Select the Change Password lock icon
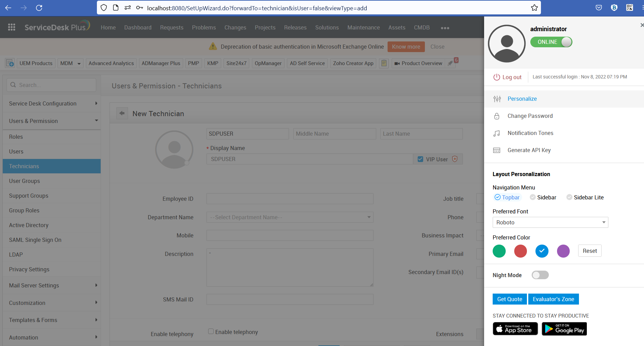This screenshot has width=644, height=346. click(497, 116)
